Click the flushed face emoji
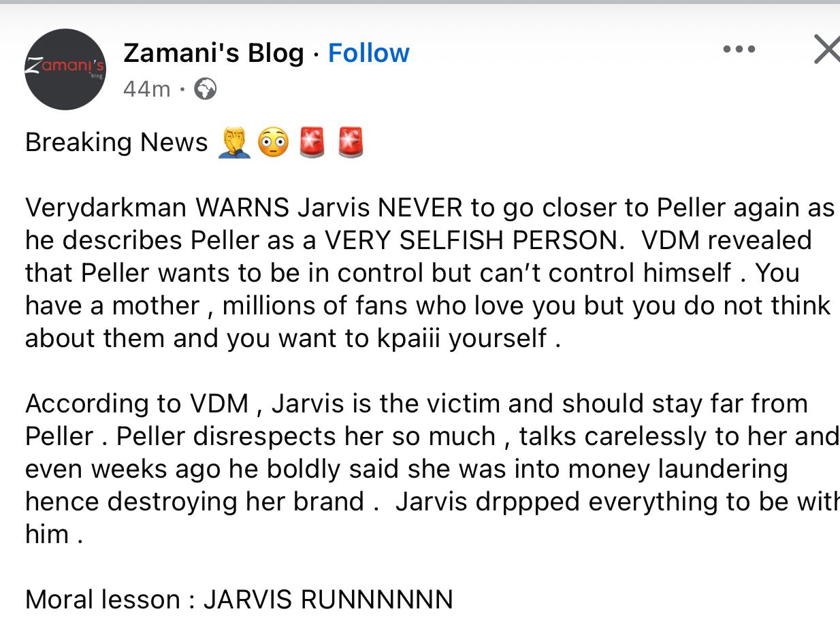This screenshot has height=620, width=840. (273, 142)
